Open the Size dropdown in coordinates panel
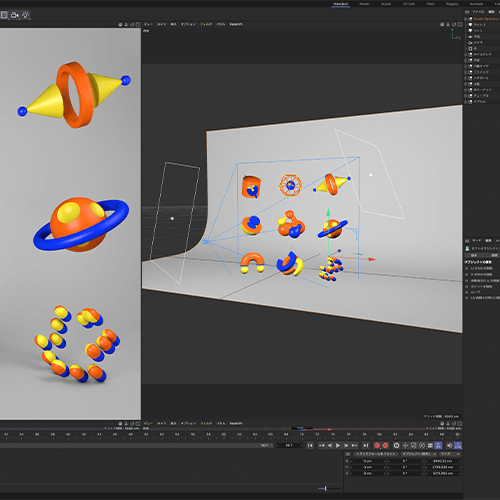The image size is (500, 500). click(x=449, y=454)
